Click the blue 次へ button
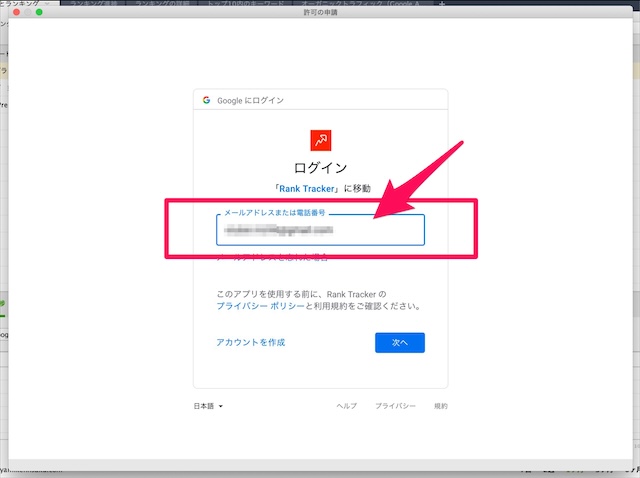The image size is (640, 478). (400, 342)
